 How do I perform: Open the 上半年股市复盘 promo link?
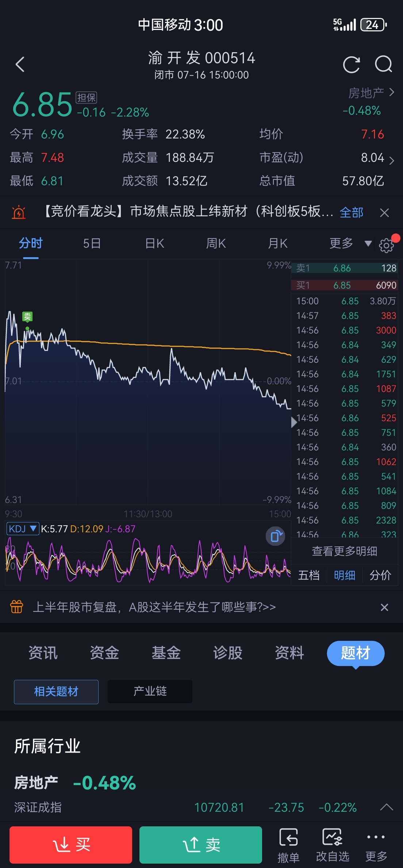pos(154,607)
